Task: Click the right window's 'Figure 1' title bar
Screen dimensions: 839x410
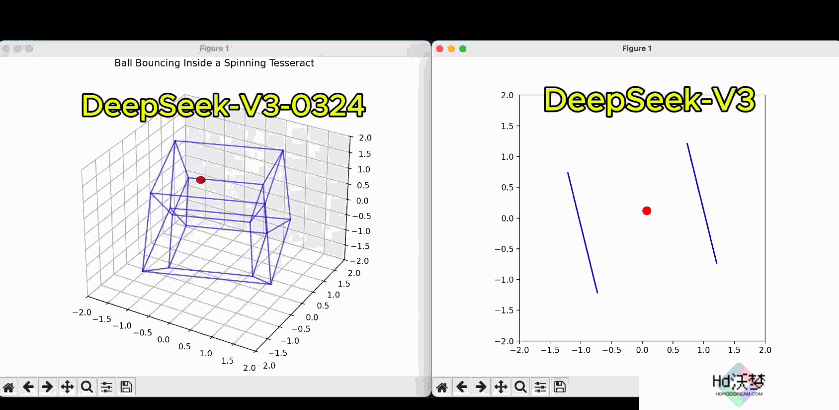Action: (637, 49)
